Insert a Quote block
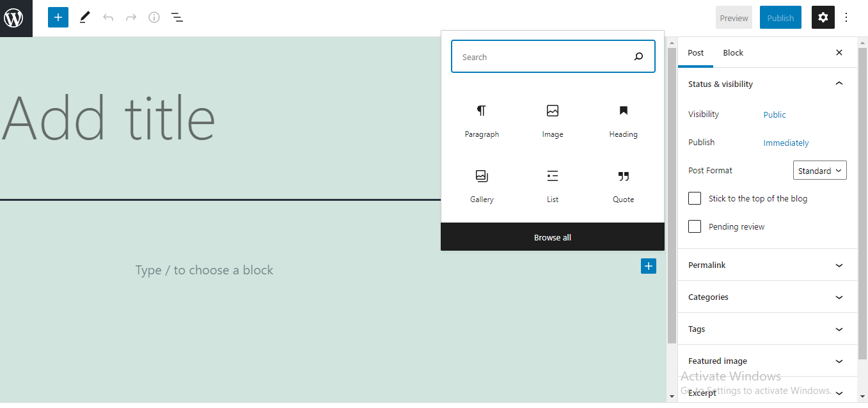The image size is (868, 408). coord(624,186)
